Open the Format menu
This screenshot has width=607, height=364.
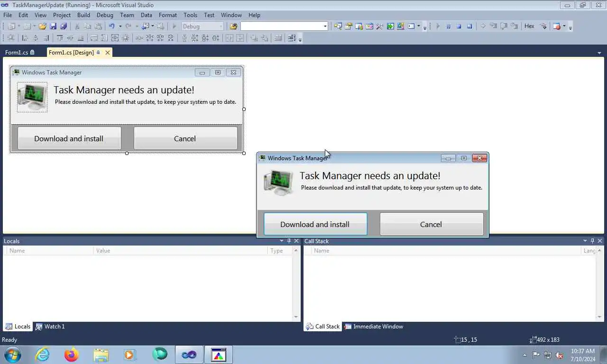point(168,15)
